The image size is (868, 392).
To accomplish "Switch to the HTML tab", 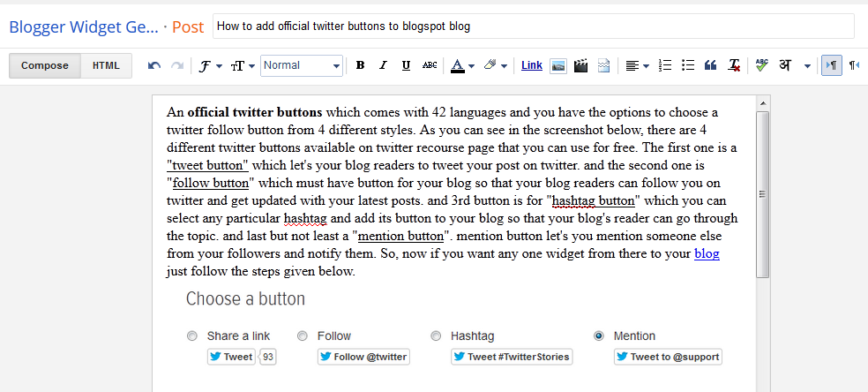I will tap(106, 65).
